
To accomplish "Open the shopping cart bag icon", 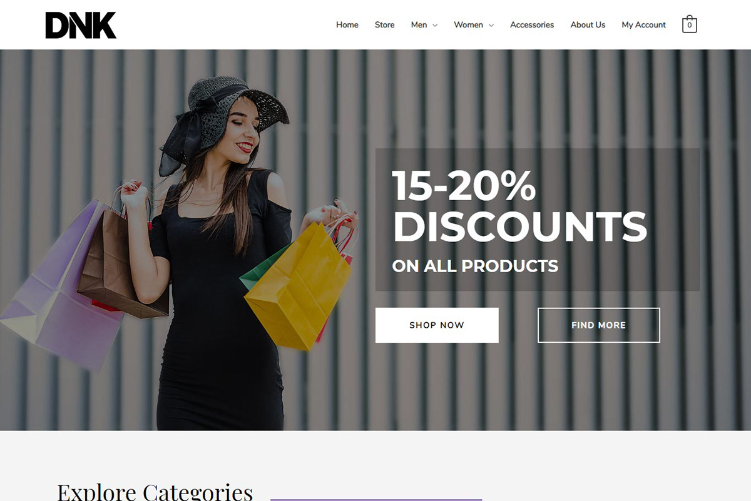I will (689, 24).
